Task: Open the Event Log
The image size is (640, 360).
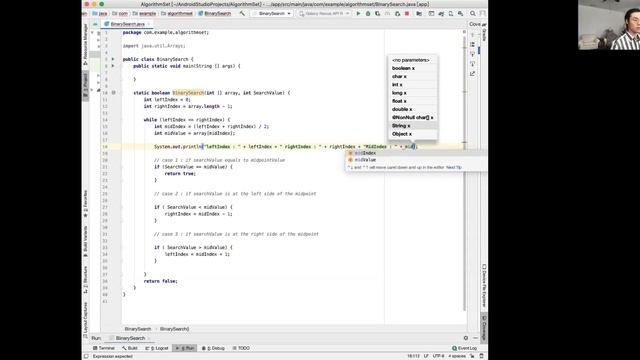Action: point(464,348)
